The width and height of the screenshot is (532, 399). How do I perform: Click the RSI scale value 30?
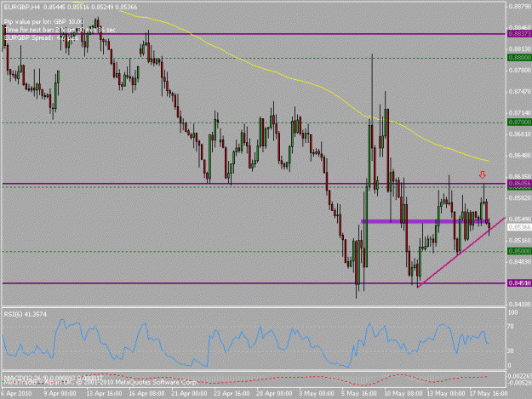(510, 351)
